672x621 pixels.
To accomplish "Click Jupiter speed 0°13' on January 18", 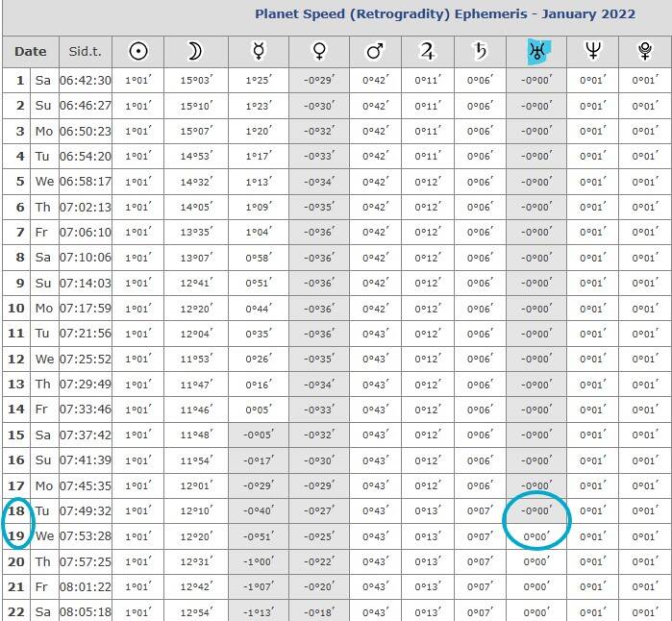I will click(428, 510).
